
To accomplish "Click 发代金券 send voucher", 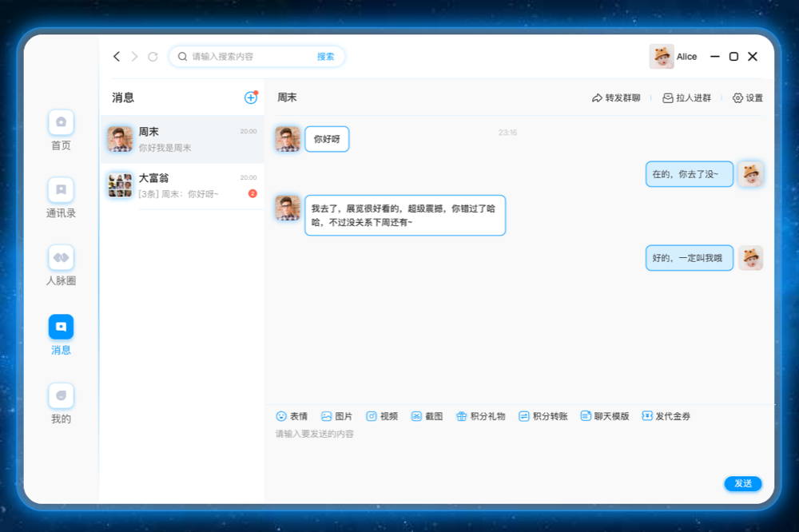I will tap(666, 416).
